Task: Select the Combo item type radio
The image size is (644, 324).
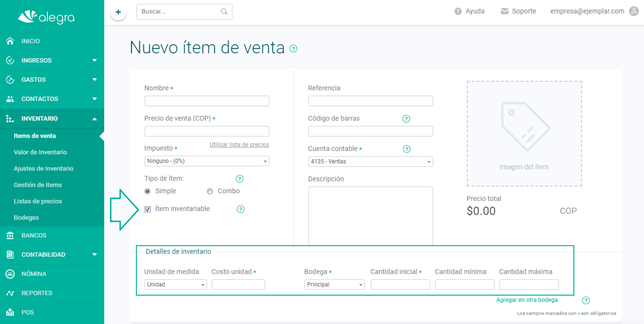Action: (210, 191)
